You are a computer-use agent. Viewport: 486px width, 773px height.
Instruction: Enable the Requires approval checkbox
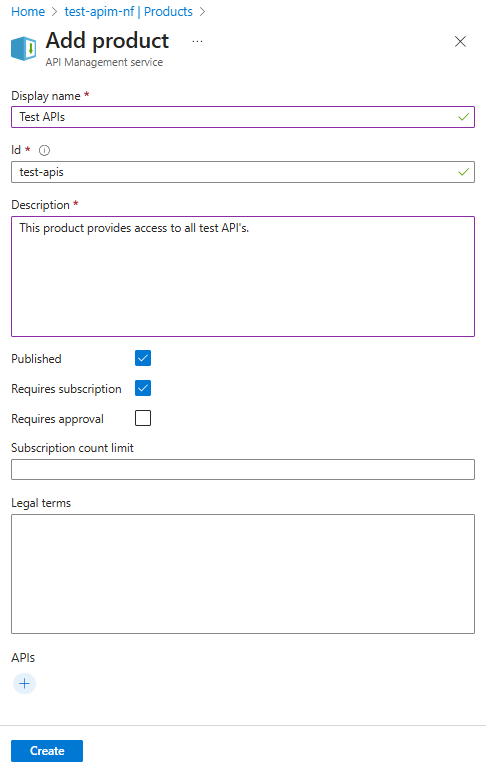143,418
